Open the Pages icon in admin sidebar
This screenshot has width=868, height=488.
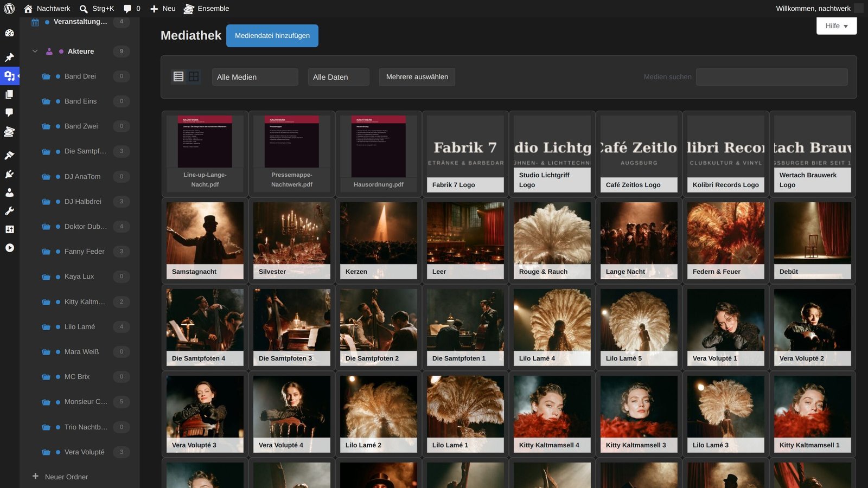click(9, 94)
